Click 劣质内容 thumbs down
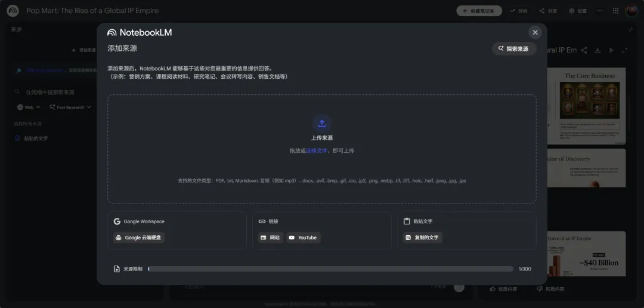The width and height of the screenshot is (644, 308). pyautogui.click(x=550, y=289)
